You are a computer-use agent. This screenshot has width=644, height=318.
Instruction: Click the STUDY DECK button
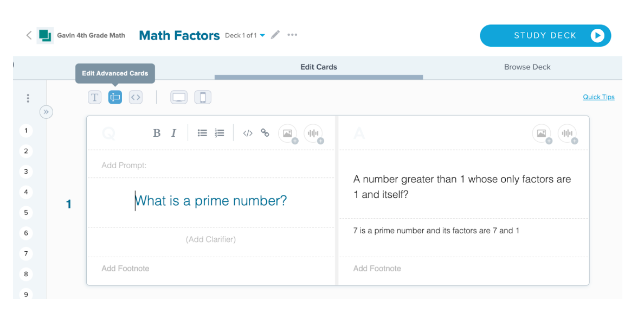(x=545, y=36)
